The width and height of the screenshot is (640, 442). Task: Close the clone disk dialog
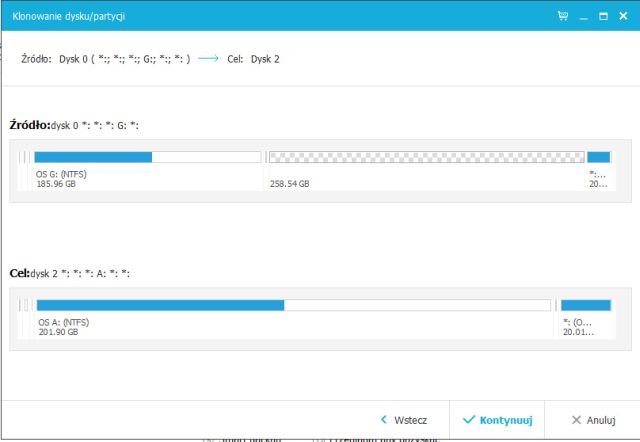624,16
